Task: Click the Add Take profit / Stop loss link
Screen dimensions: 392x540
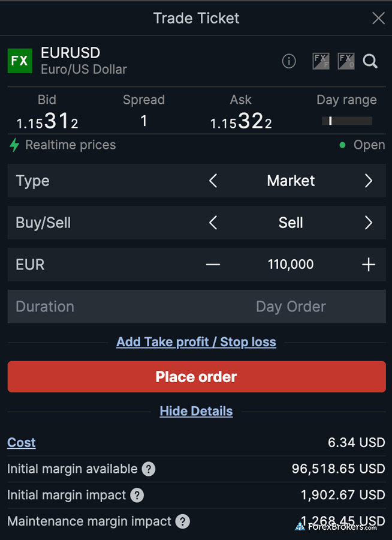Action: click(x=196, y=342)
